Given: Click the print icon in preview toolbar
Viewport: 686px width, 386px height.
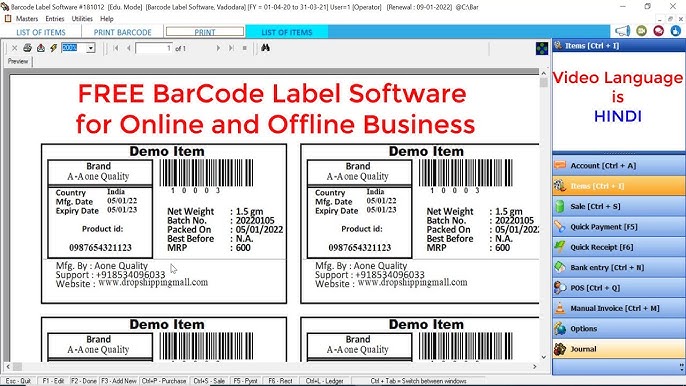Looking at the screenshot, I should (27, 48).
